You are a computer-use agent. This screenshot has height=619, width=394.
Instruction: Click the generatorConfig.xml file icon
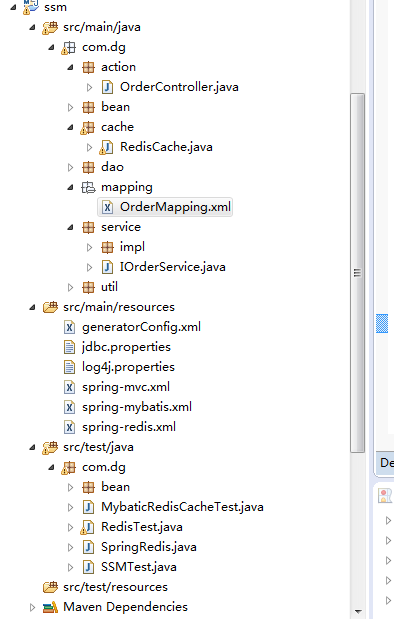pos(69,327)
